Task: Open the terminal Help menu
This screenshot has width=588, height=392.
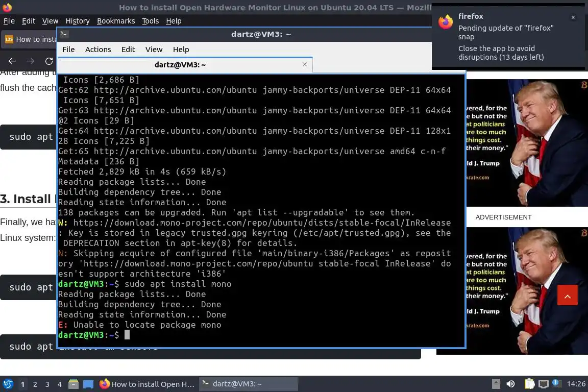Action: click(181, 50)
